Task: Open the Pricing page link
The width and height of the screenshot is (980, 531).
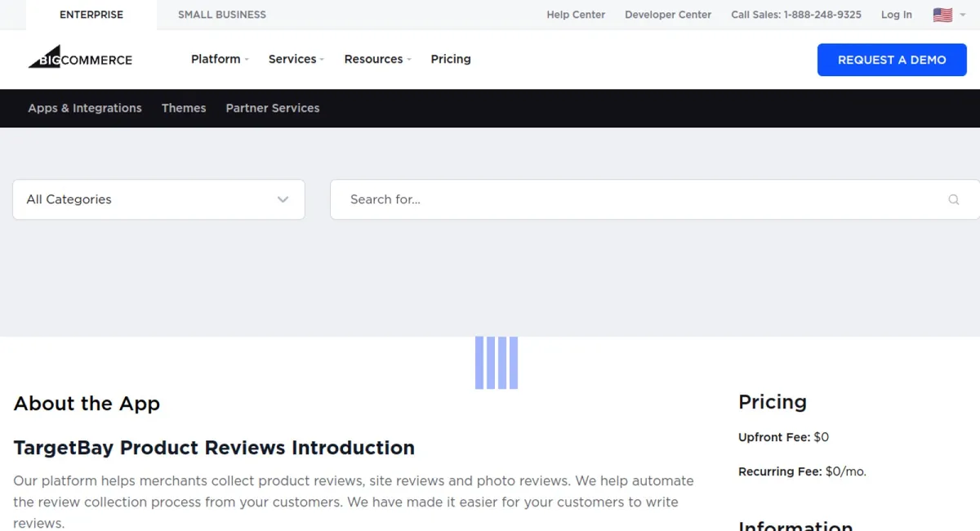Action: coord(451,59)
